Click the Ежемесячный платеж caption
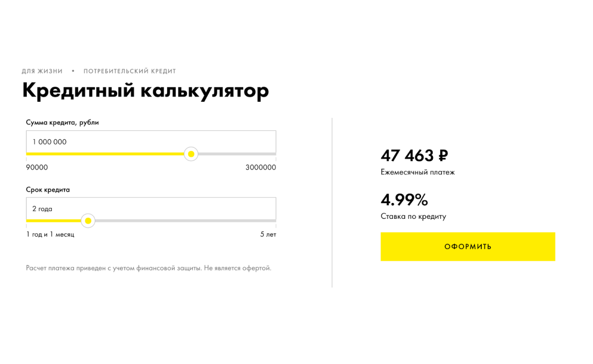Viewport: 593px width, 364px height. [x=418, y=172]
